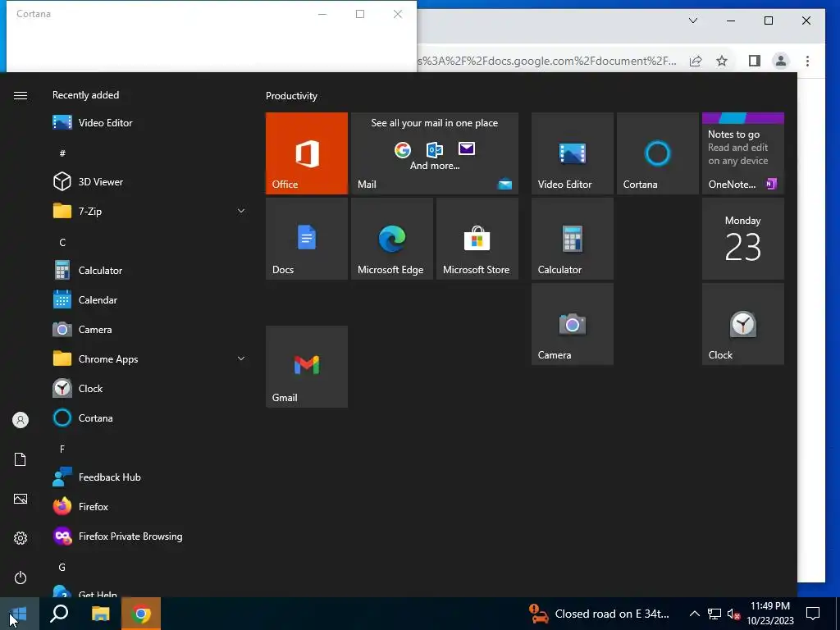Image resolution: width=840 pixels, height=630 pixels.
Task: Open the Gmail tile
Action: point(307,367)
